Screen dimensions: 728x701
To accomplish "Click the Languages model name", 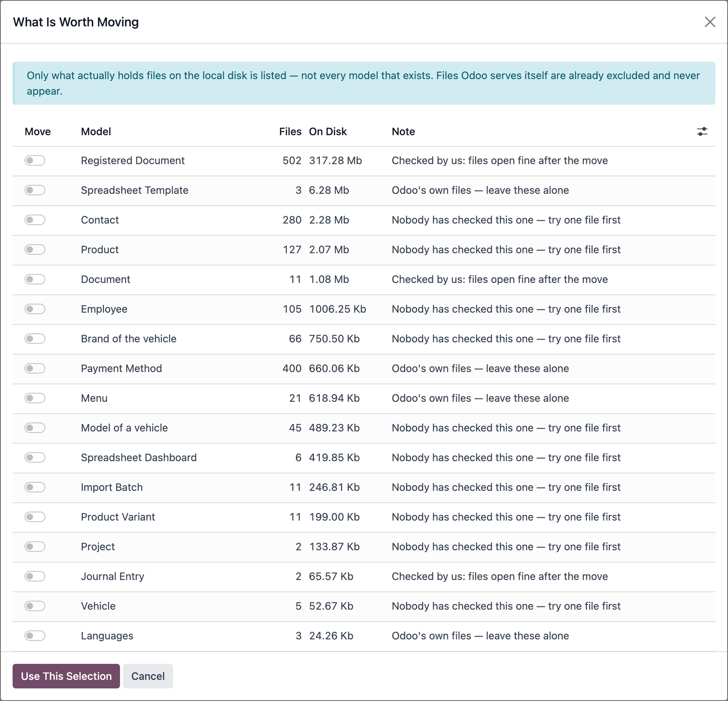I will 107,636.
